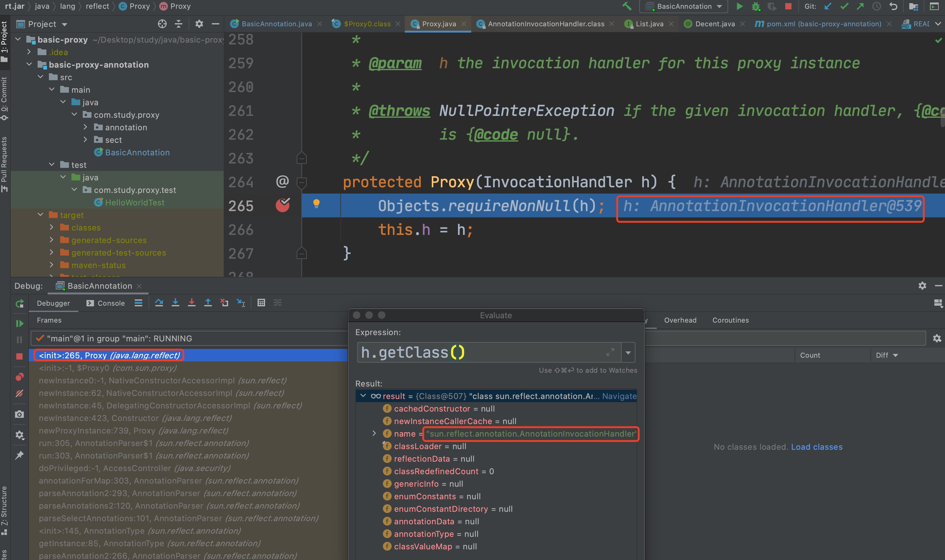Expand the classes folder under target
Image resolution: width=945 pixels, height=560 pixels.
(x=51, y=227)
